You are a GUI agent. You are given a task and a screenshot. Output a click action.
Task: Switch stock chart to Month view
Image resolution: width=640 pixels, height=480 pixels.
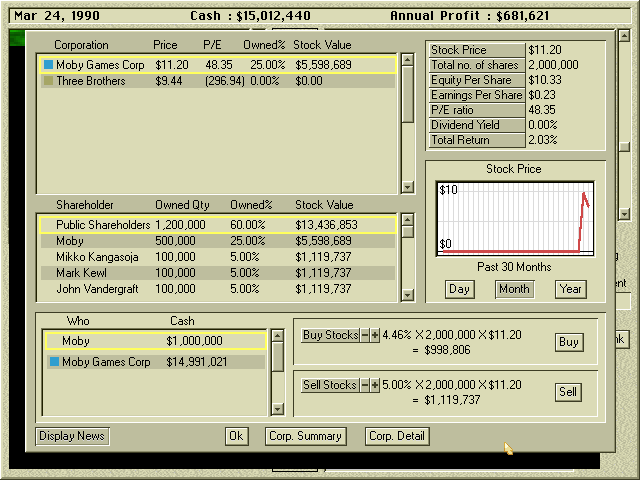point(514,289)
